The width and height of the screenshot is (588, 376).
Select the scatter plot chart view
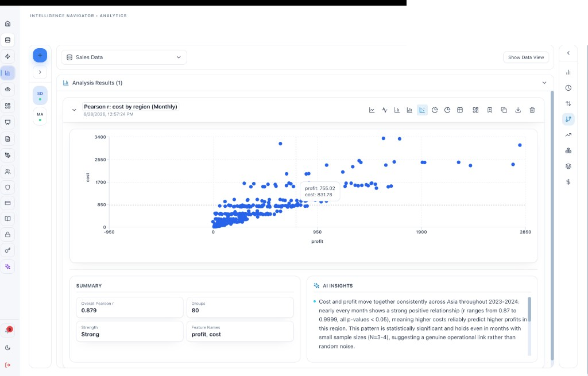coord(422,110)
